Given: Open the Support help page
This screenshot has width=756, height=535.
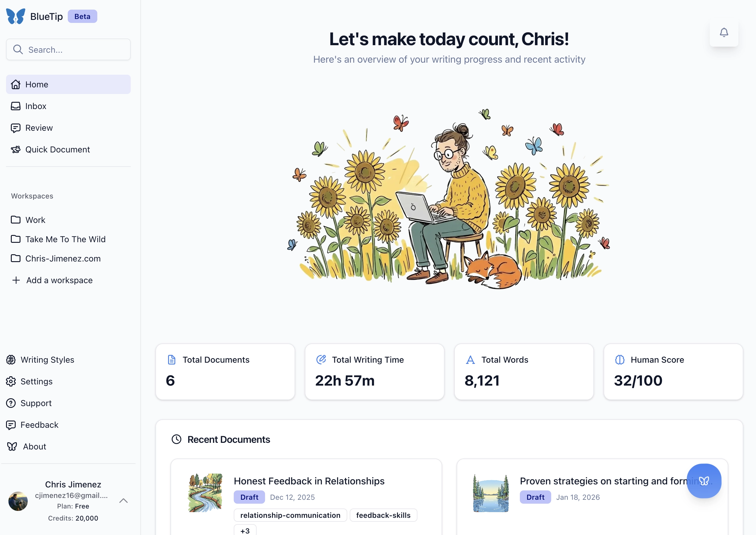Looking at the screenshot, I should [x=36, y=403].
